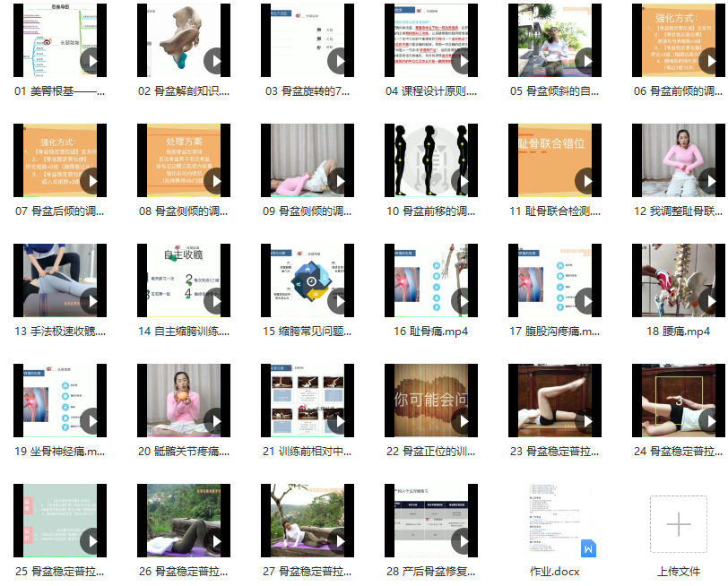728x586 pixels.
Task: Click the 上传文件 plus icon
Action: [679, 523]
